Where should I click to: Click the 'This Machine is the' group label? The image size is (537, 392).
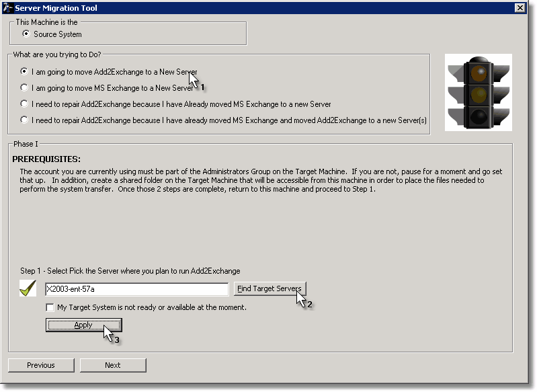click(x=46, y=22)
